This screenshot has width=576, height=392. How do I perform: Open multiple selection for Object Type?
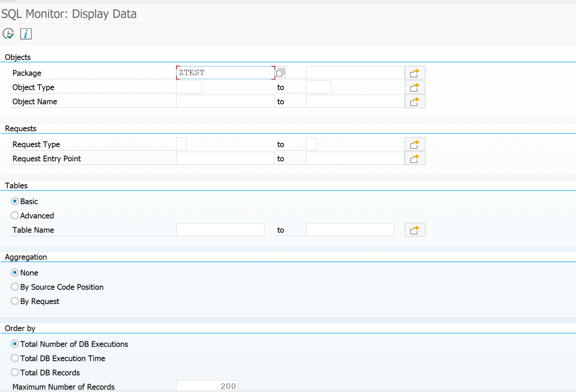click(x=415, y=87)
